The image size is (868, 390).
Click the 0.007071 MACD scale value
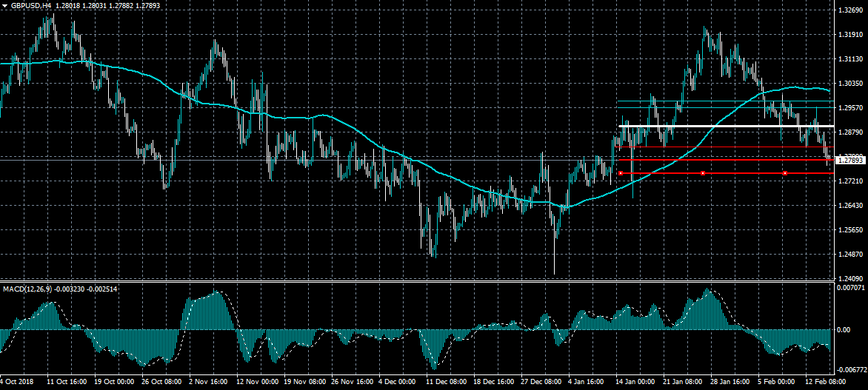(x=851, y=286)
